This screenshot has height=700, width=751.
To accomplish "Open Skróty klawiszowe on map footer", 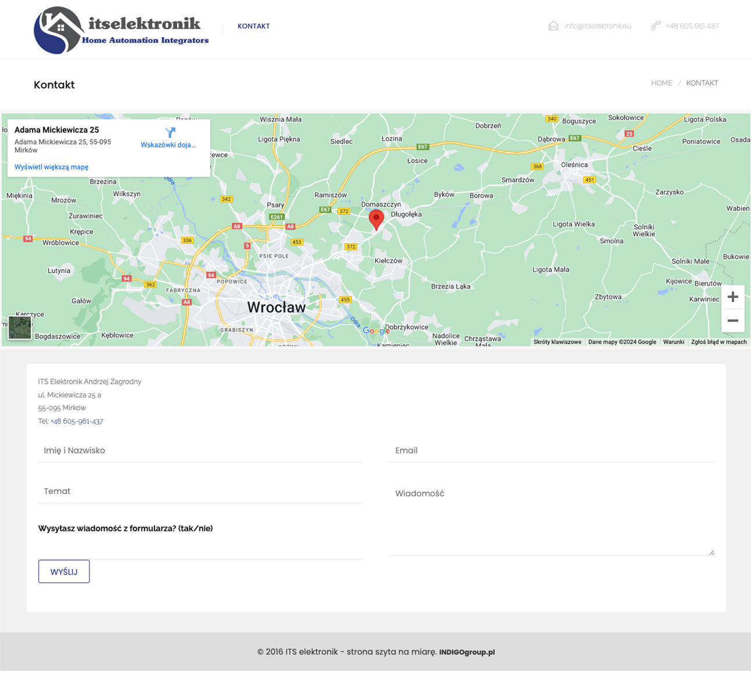I will click(x=558, y=342).
